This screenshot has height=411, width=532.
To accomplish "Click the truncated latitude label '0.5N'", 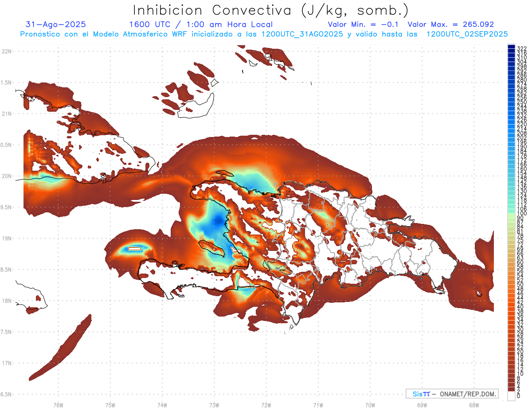I will [x=6, y=145].
